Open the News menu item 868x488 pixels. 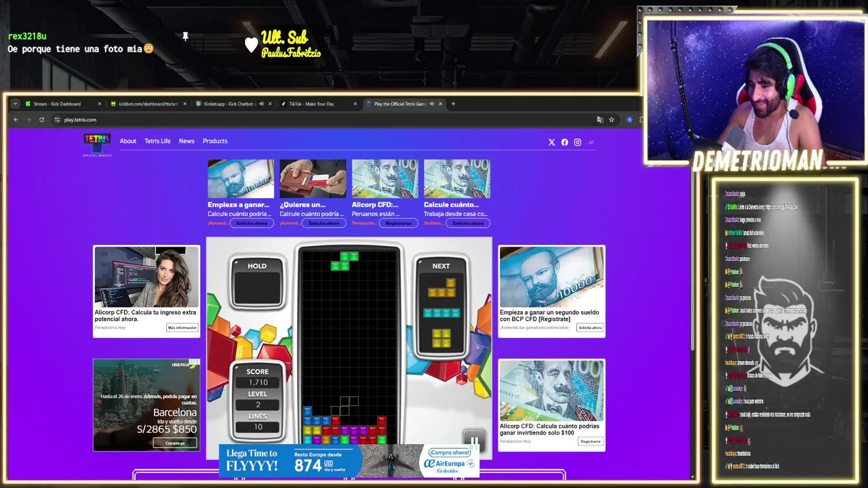click(186, 141)
